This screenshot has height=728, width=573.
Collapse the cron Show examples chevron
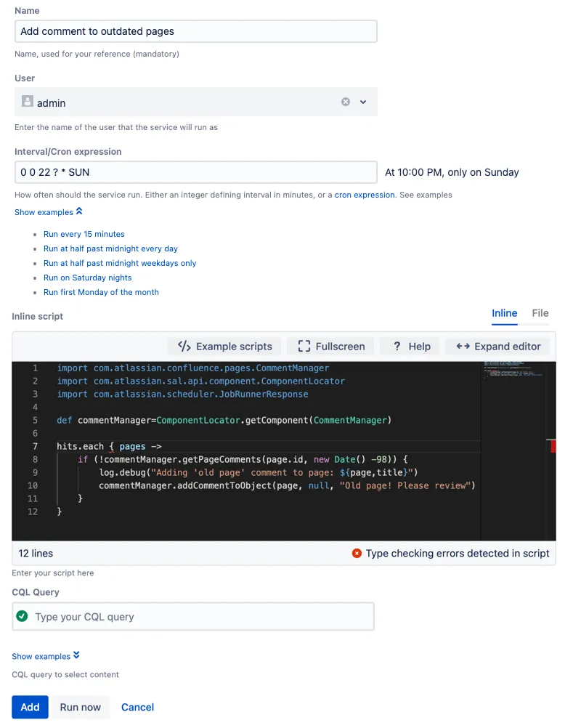79,211
